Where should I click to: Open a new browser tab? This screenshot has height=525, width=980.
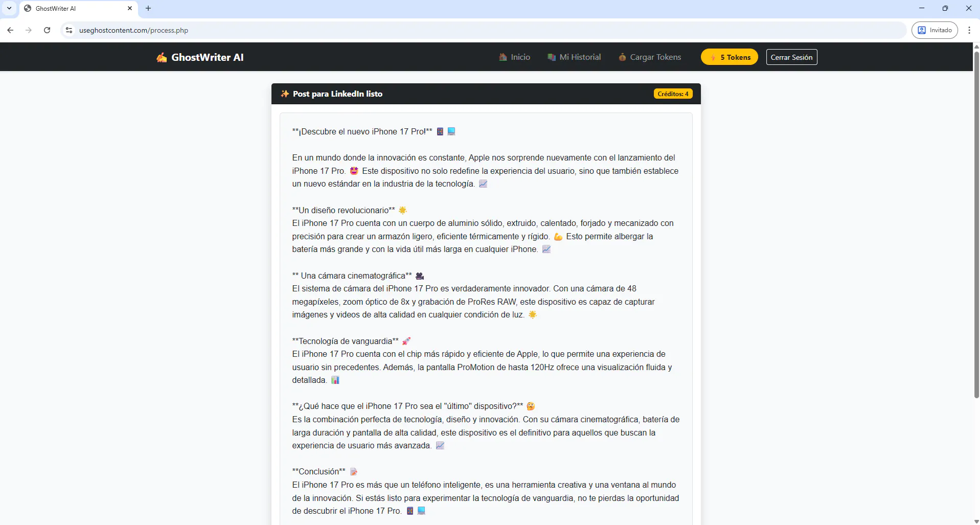click(x=148, y=8)
